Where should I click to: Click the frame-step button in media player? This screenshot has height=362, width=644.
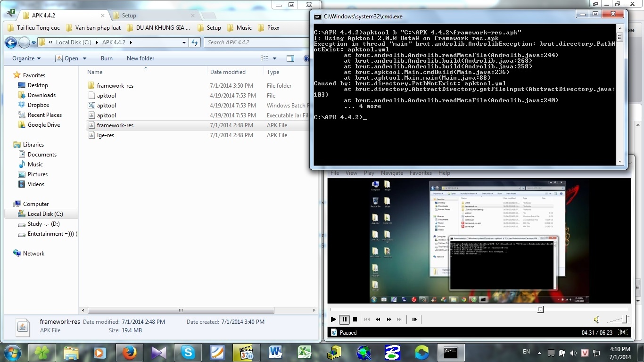[414, 320]
